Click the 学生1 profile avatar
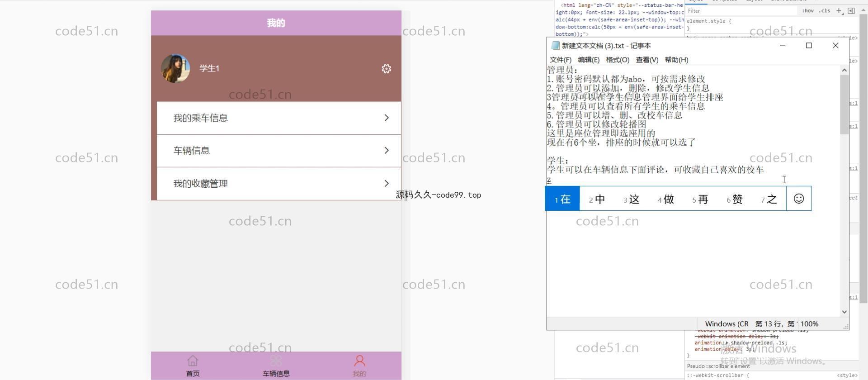This screenshot has width=868, height=380. (x=175, y=68)
